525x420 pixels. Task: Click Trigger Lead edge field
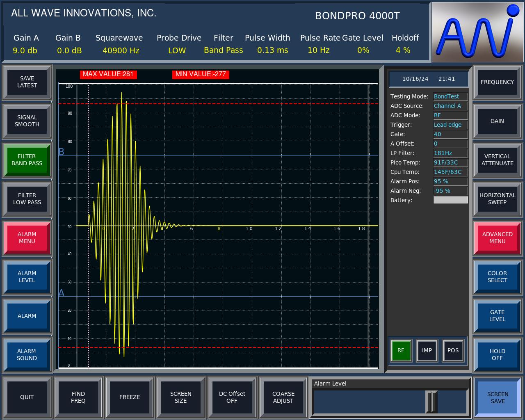pos(450,125)
